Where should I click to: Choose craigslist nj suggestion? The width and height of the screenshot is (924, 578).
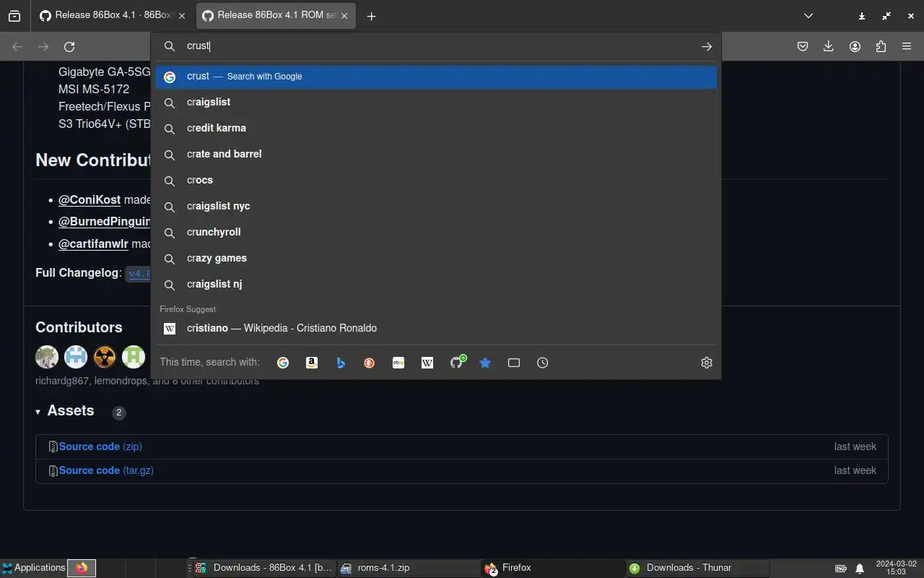click(436, 285)
